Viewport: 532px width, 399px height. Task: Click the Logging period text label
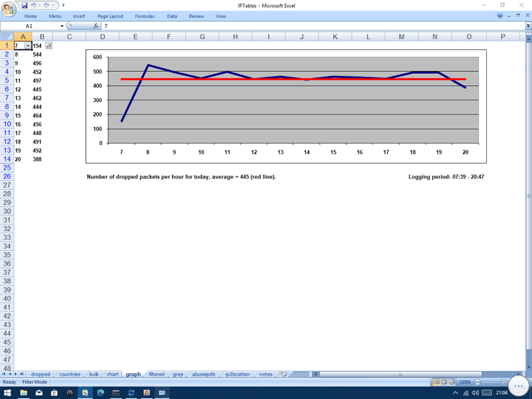(x=446, y=177)
